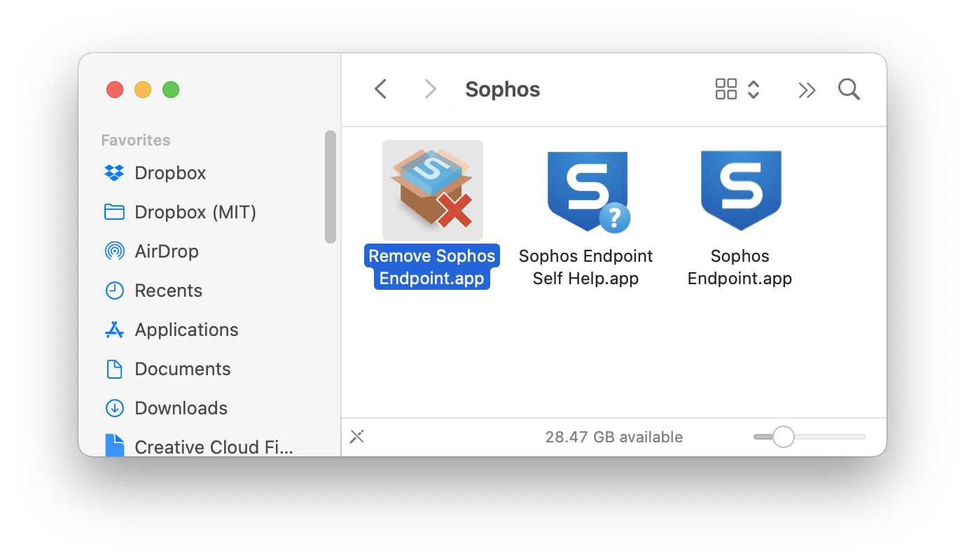Viewport: 965px width, 560px height.
Task: Click the Recents clock icon
Action: (114, 290)
